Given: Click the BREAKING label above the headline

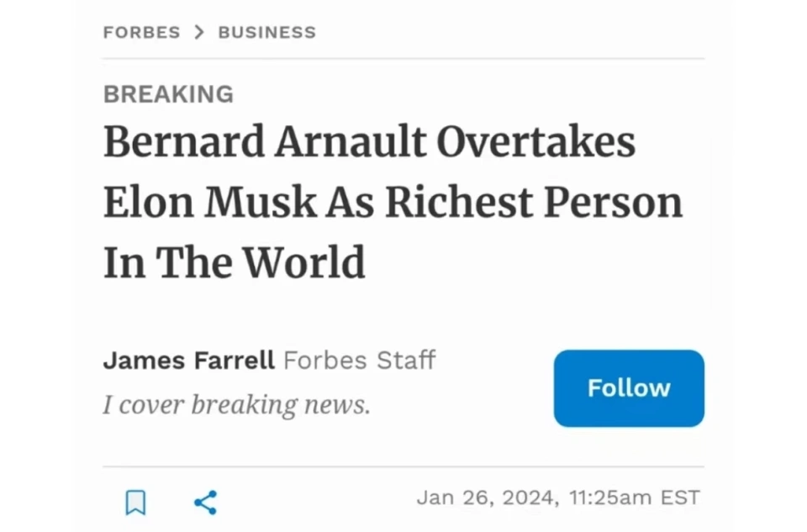Looking at the screenshot, I should click(x=168, y=94).
